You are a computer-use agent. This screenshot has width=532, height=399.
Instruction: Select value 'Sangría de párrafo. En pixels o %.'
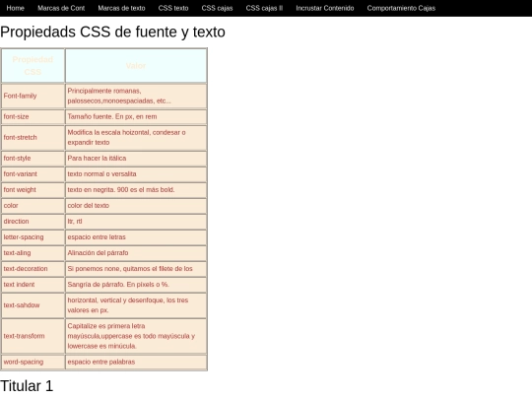tap(136, 285)
